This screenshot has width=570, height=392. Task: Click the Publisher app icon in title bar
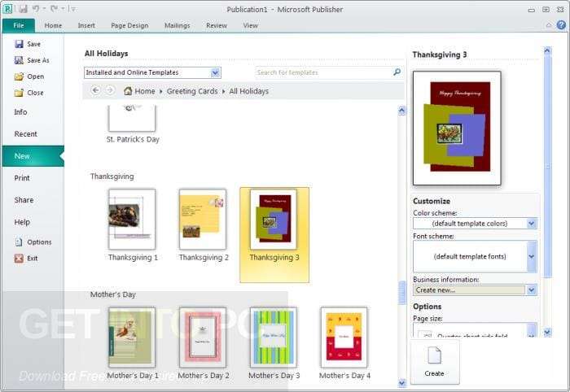click(x=7, y=9)
